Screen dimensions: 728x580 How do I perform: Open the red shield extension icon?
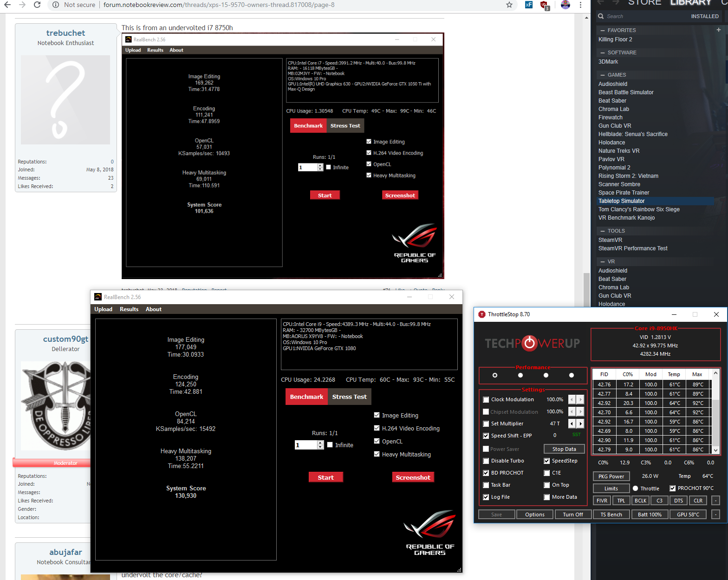[545, 6]
